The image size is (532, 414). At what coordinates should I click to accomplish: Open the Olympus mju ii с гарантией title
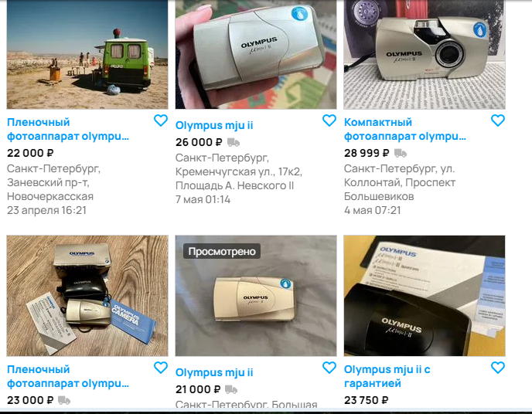click(x=387, y=376)
